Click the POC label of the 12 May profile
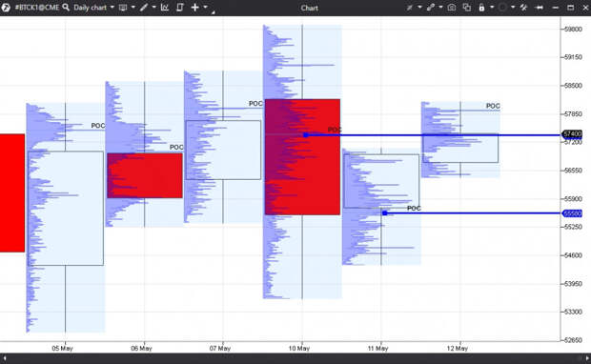This screenshot has width=591, height=364. pyautogui.click(x=493, y=106)
